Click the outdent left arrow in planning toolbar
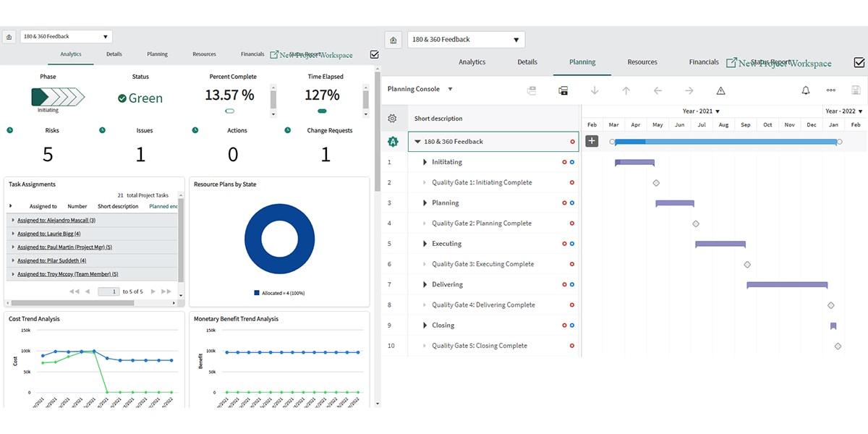The width and height of the screenshot is (868, 434). coord(658,90)
